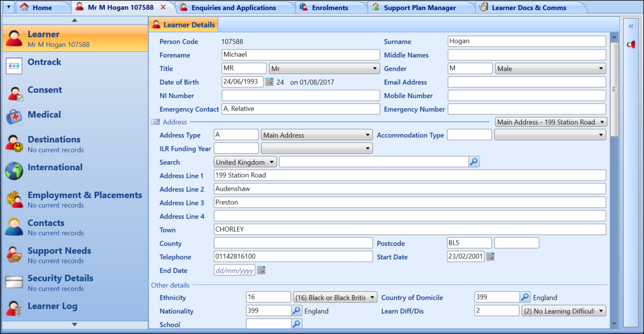Open Country of Domicile lookup magnifier

coord(525,298)
